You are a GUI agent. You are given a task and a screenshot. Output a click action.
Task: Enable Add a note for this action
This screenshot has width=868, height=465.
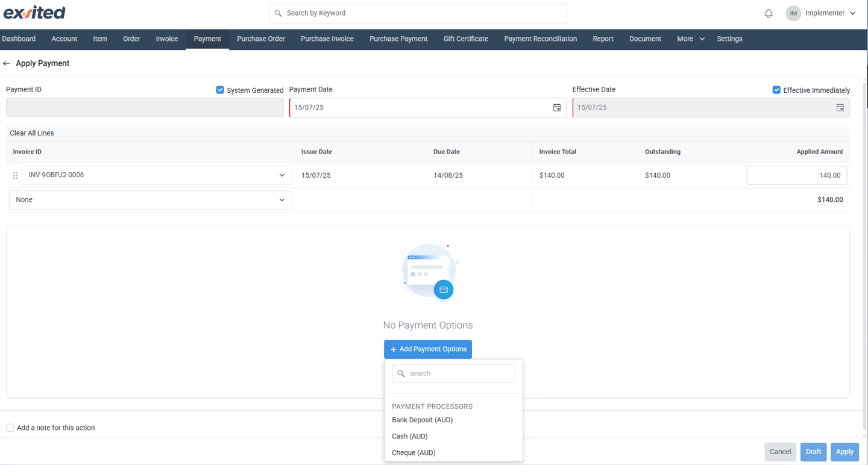(x=10, y=428)
